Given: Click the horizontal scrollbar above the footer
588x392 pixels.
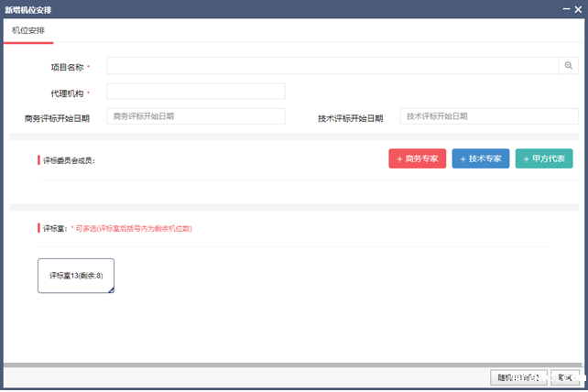Looking at the screenshot, I should 275,365.
